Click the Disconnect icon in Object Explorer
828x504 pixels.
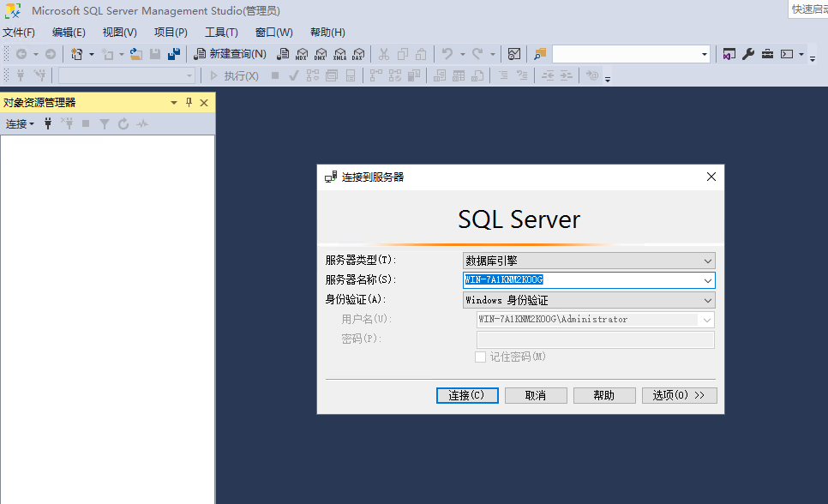67,123
